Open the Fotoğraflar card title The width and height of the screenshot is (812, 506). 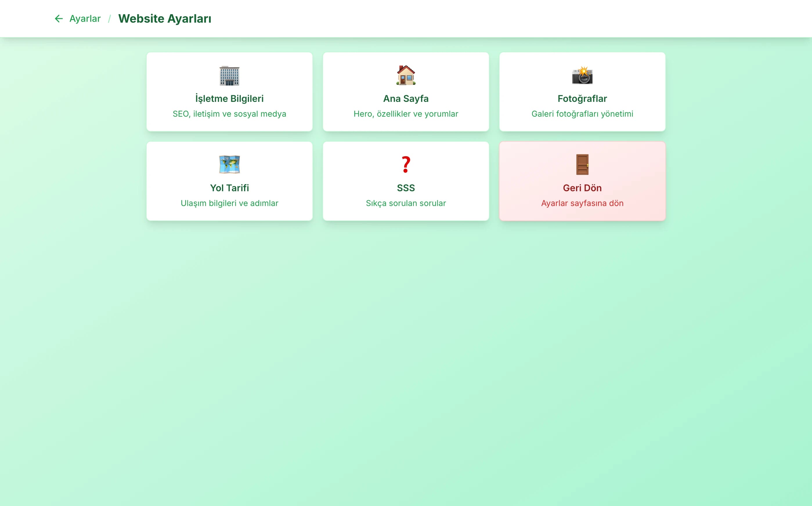click(582, 99)
